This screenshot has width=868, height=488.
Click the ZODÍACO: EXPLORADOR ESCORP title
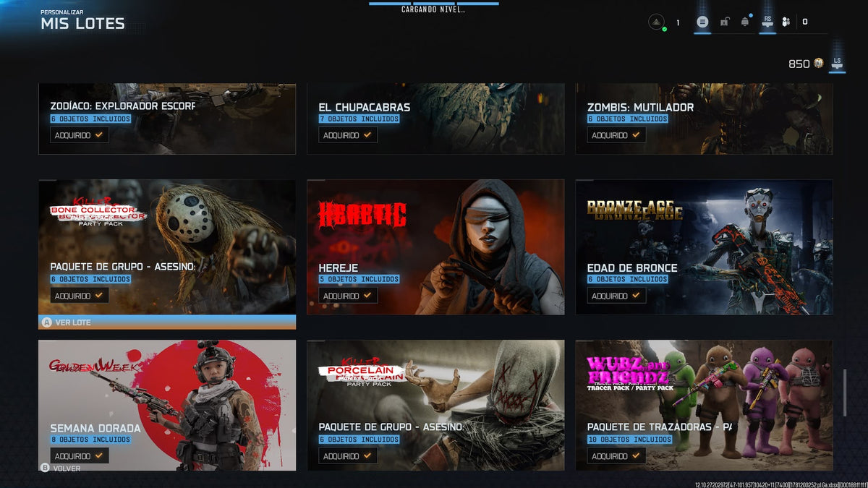click(x=123, y=106)
